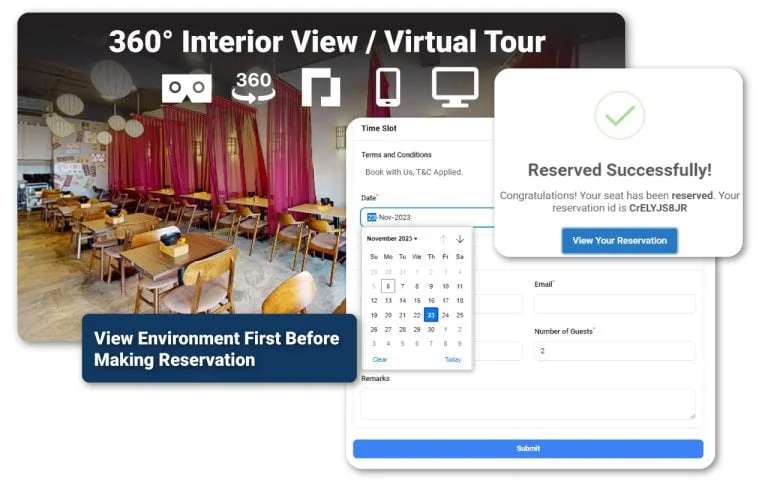Image resolution: width=768 pixels, height=480 pixels.
Task: Submit the reservation form
Action: point(528,449)
